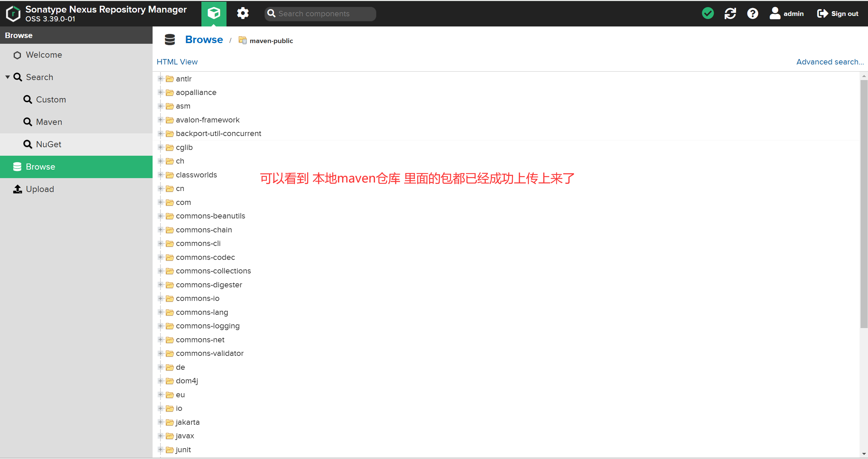Expand the javax folder plus toggle
The width and height of the screenshot is (868, 459).
pos(160,436)
